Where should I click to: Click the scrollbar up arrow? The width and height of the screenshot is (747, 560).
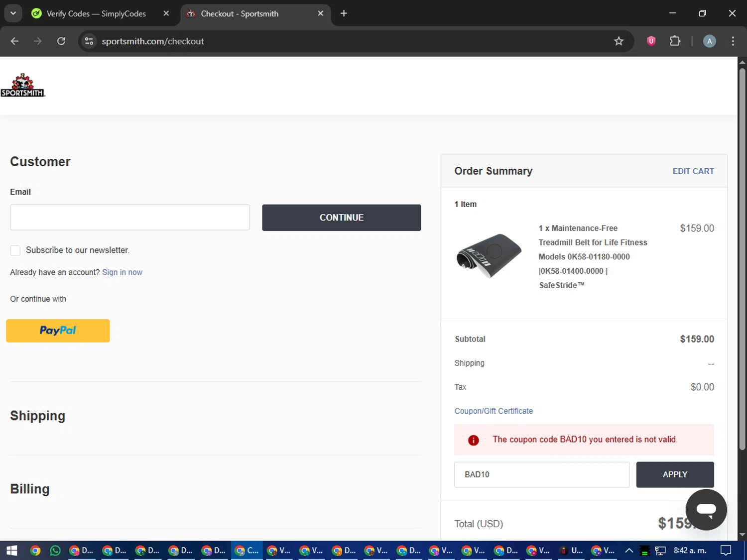pos(742,62)
